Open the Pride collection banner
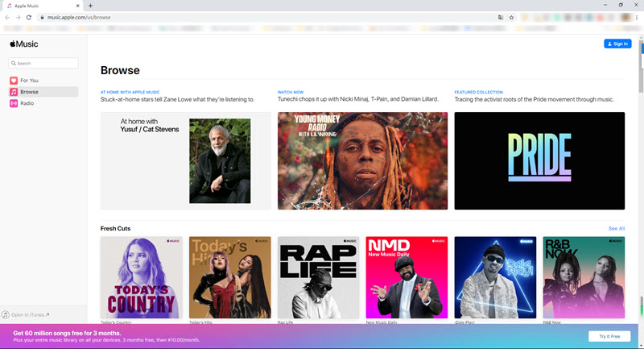This screenshot has height=349, width=644. click(539, 160)
